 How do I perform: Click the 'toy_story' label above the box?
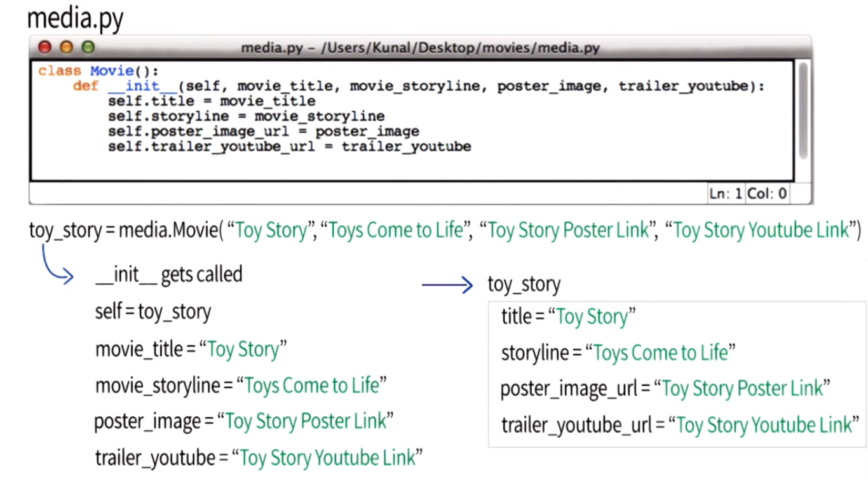pyautogui.click(x=524, y=284)
